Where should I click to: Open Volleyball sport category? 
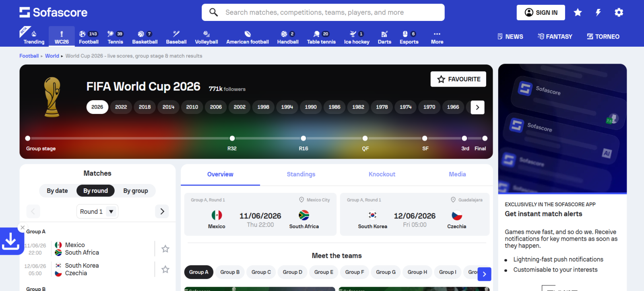tap(206, 37)
